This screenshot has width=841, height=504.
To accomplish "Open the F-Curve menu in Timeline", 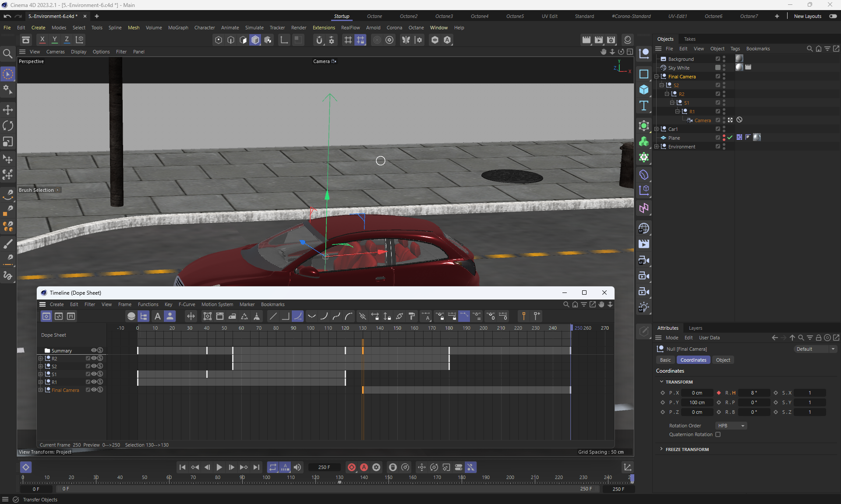I will pyautogui.click(x=187, y=304).
